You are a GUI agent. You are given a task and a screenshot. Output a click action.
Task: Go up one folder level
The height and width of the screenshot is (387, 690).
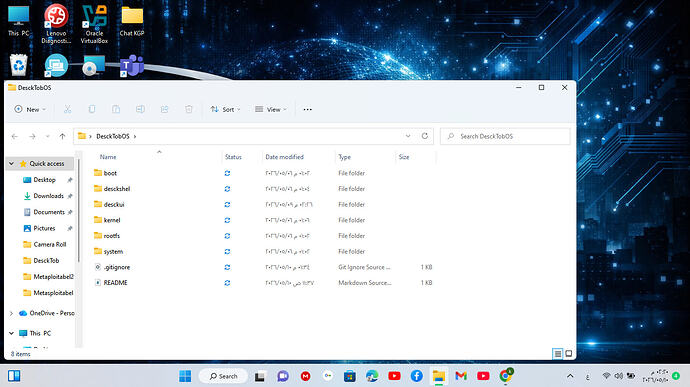(x=62, y=136)
